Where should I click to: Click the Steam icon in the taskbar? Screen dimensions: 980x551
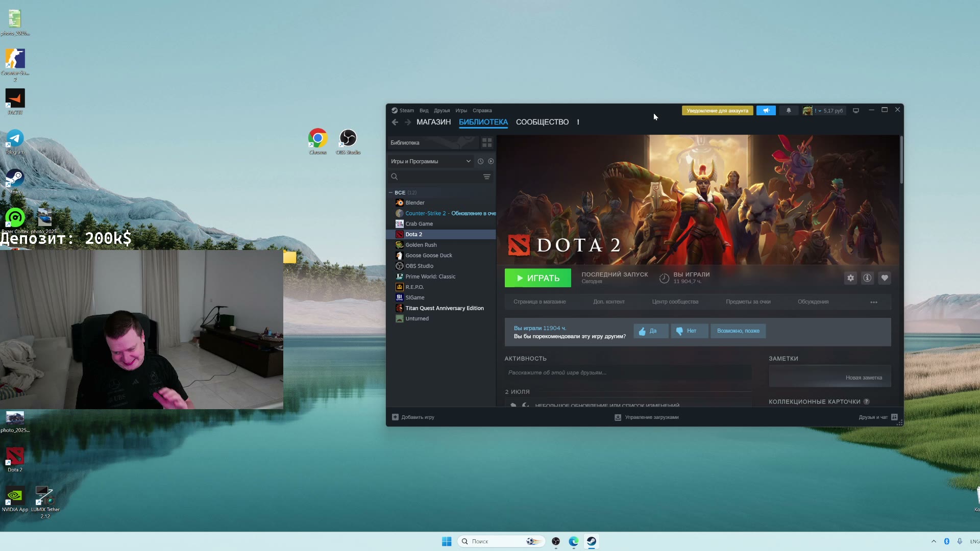pyautogui.click(x=592, y=541)
